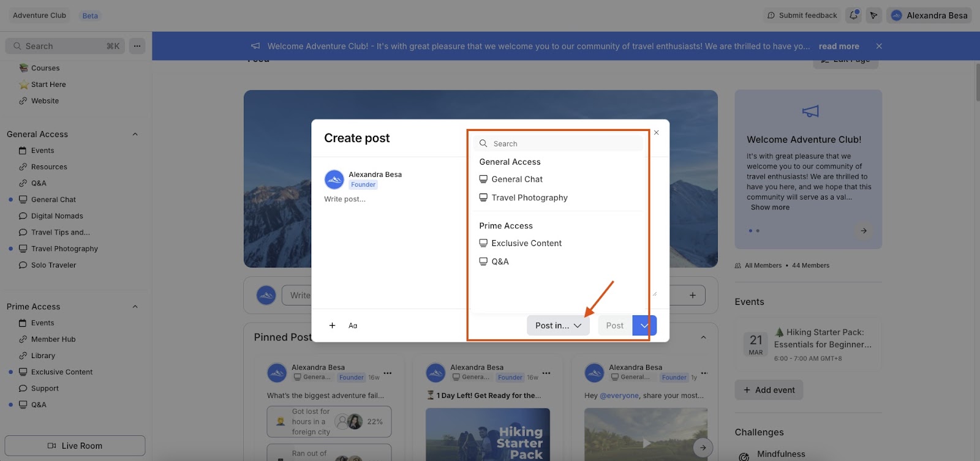Image resolution: width=980 pixels, height=461 pixels.
Task: Open the blue post options arrow
Action: [x=644, y=326]
